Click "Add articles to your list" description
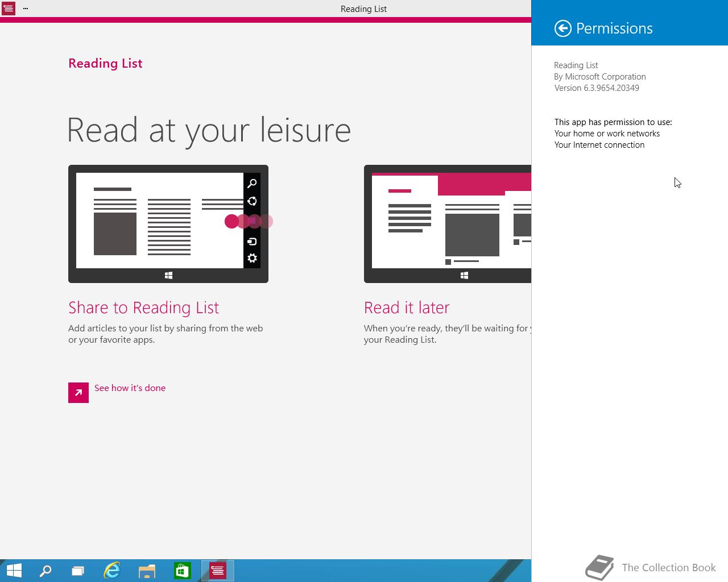Screen dimensions: 728x582 [166, 334]
